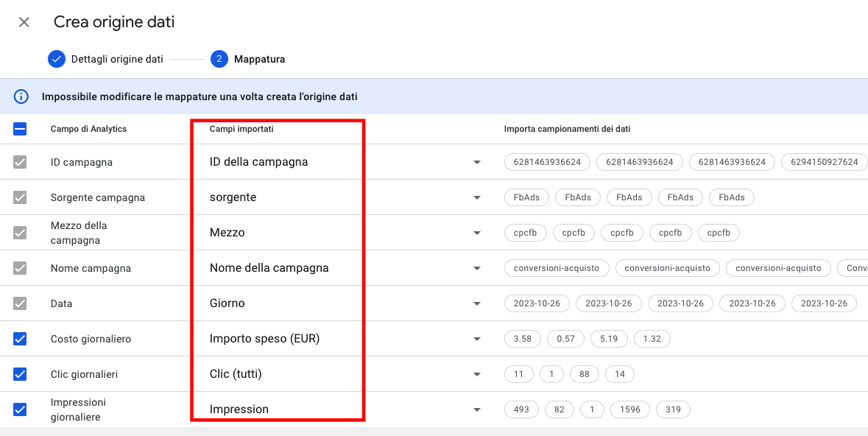Click the Impression imported field value

click(239, 409)
